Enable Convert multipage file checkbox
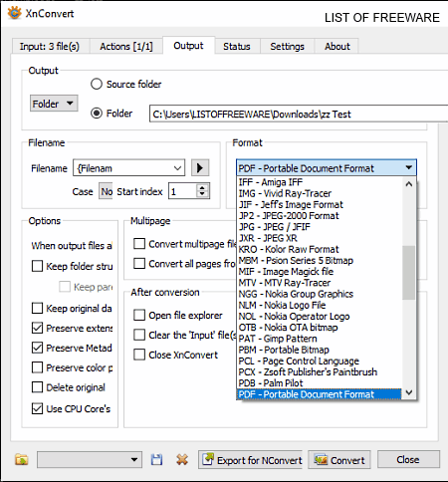 click(139, 243)
